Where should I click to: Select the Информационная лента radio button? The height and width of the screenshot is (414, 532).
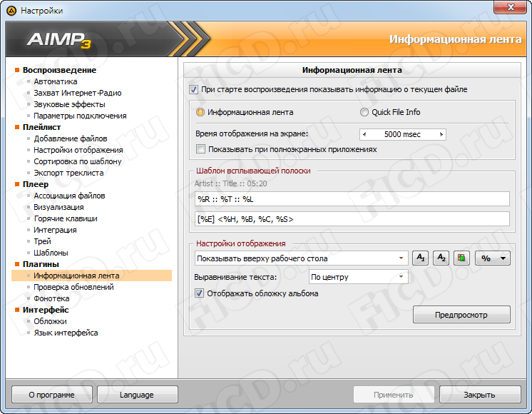click(200, 112)
